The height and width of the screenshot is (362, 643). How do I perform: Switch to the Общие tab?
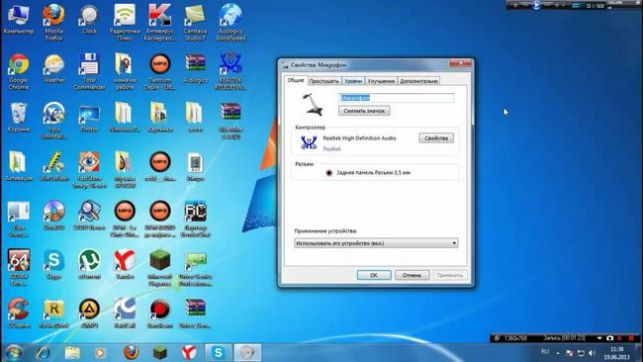click(296, 80)
